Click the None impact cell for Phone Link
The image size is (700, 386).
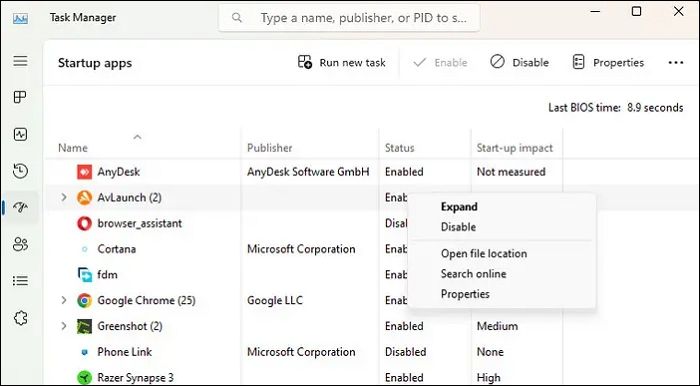point(490,352)
